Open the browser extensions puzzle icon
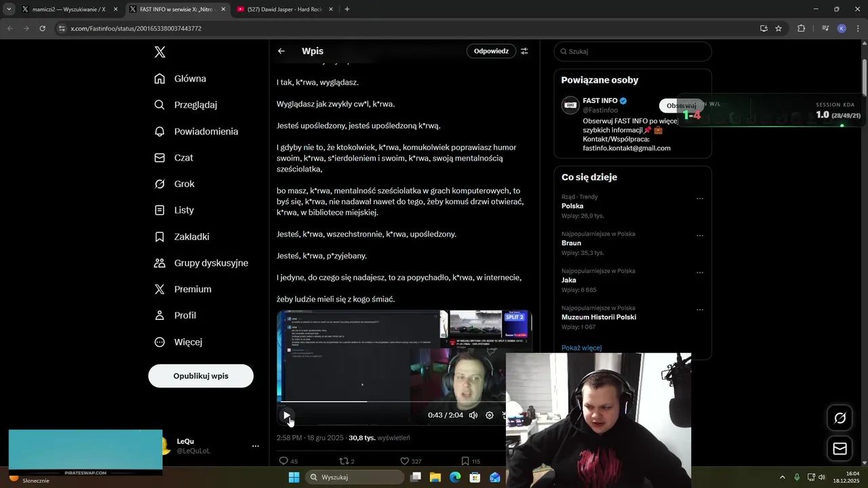868x488 pixels. pos(802,28)
